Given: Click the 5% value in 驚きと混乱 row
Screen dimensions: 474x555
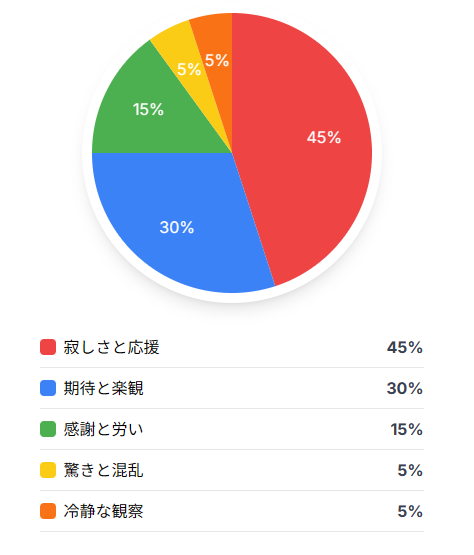Looking at the screenshot, I should coord(410,471).
